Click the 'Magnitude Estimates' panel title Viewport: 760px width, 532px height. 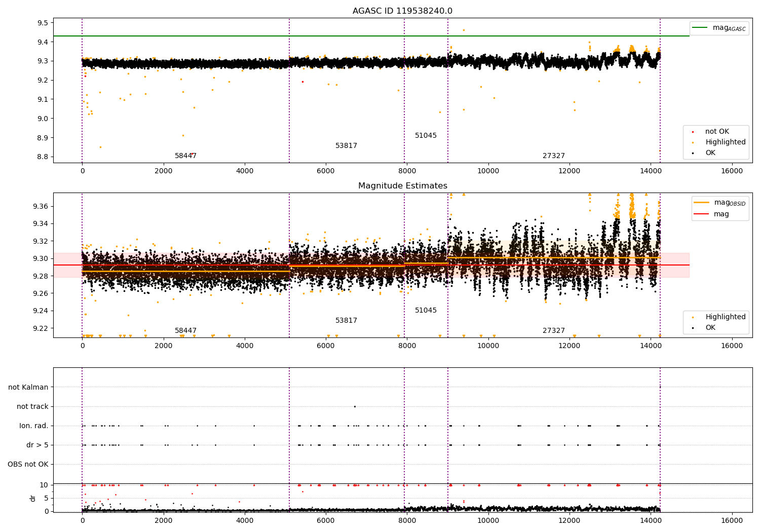point(402,186)
